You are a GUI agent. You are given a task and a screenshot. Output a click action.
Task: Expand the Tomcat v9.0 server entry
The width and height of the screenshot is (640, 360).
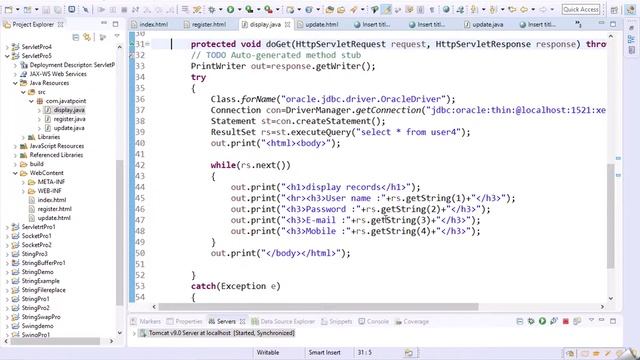(134, 333)
